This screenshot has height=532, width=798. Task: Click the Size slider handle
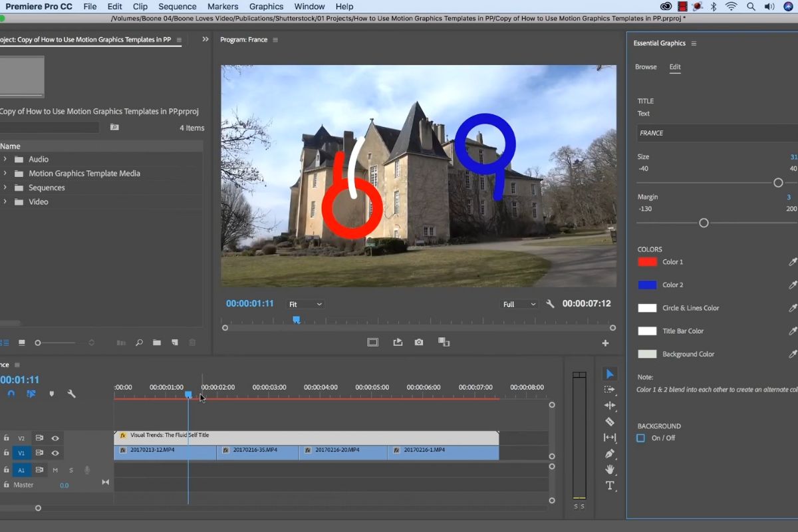[778, 183]
